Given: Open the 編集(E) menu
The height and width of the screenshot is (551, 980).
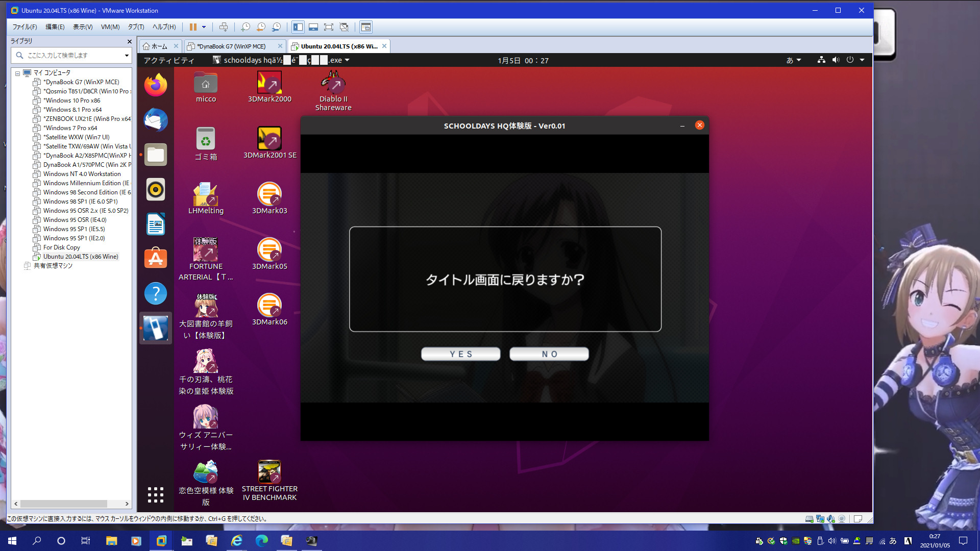Looking at the screenshot, I should (x=55, y=27).
